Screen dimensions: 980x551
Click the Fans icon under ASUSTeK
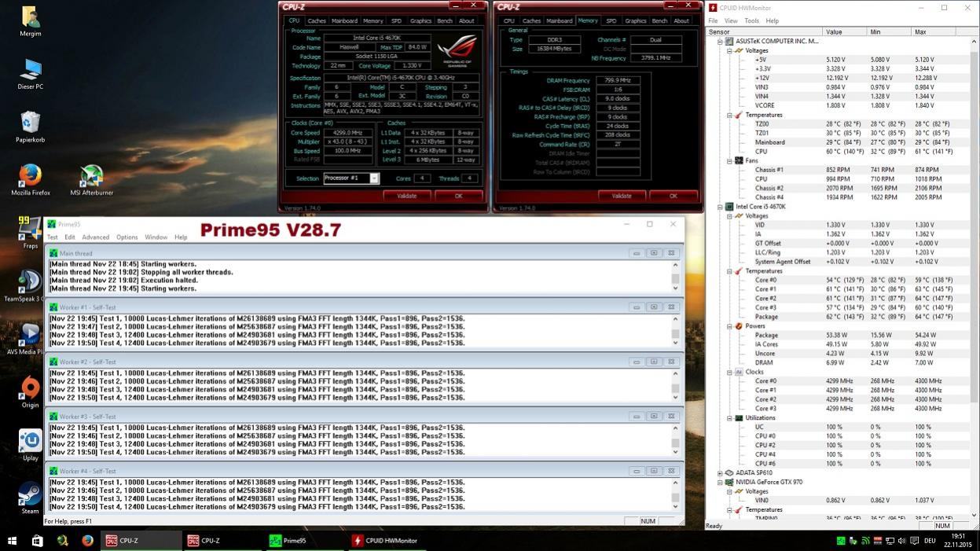coord(739,160)
